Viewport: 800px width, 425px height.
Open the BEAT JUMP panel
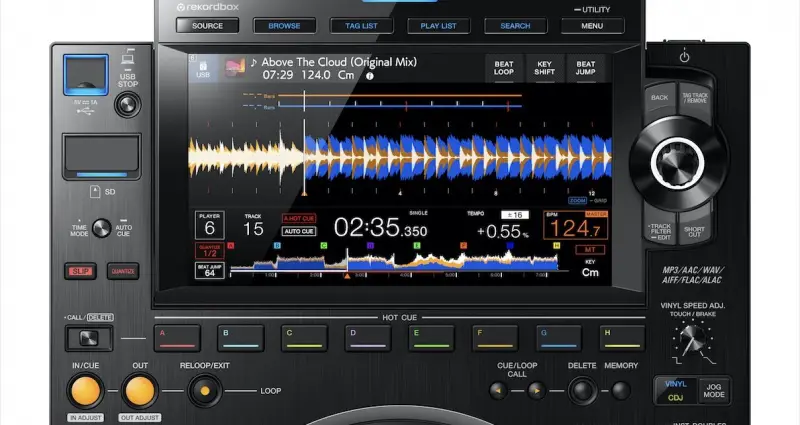585,68
